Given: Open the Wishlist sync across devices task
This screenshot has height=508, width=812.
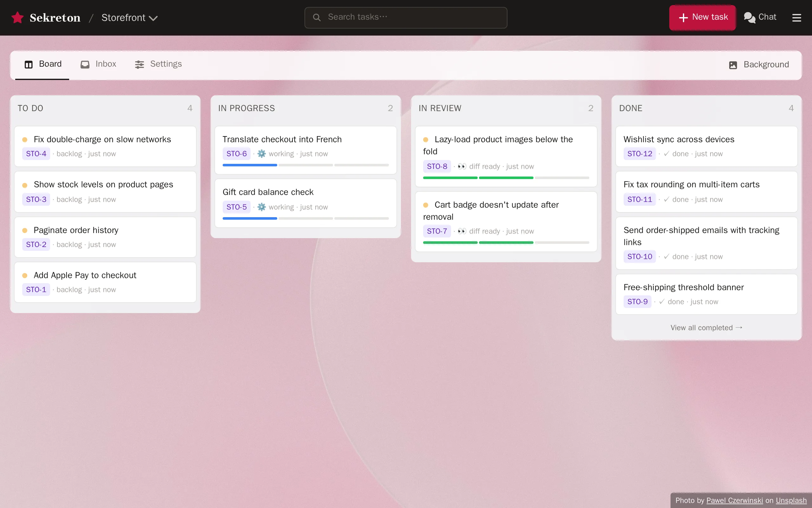Looking at the screenshot, I should pos(706,146).
